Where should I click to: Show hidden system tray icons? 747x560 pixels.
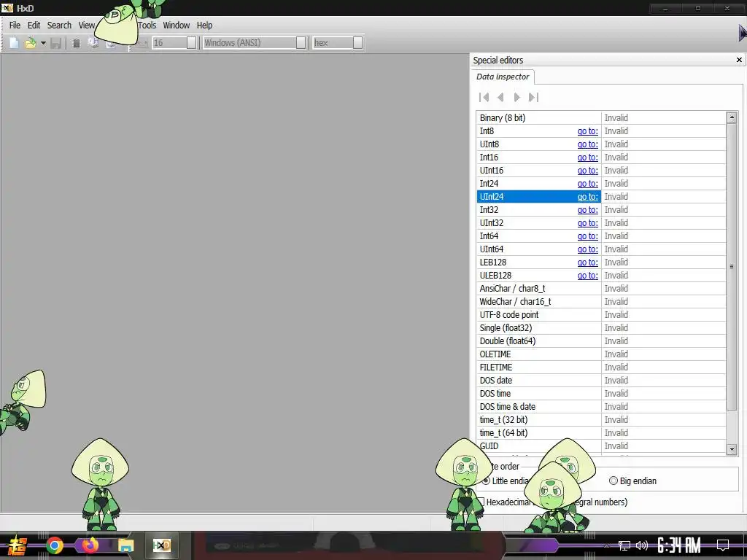coord(606,545)
